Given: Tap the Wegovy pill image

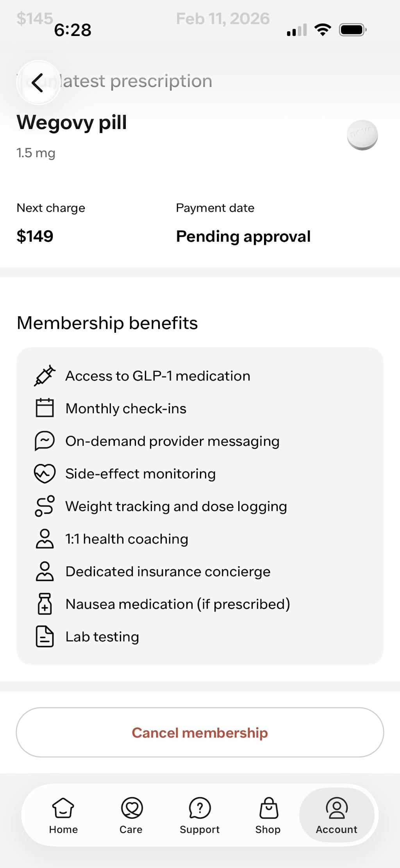Looking at the screenshot, I should tap(362, 135).
